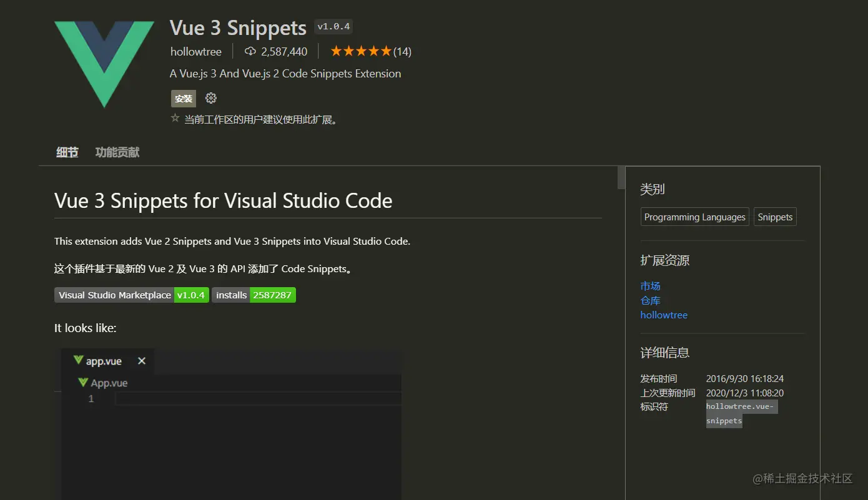Click the extension description under the publisher
The image size is (868, 500).
click(x=285, y=74)
